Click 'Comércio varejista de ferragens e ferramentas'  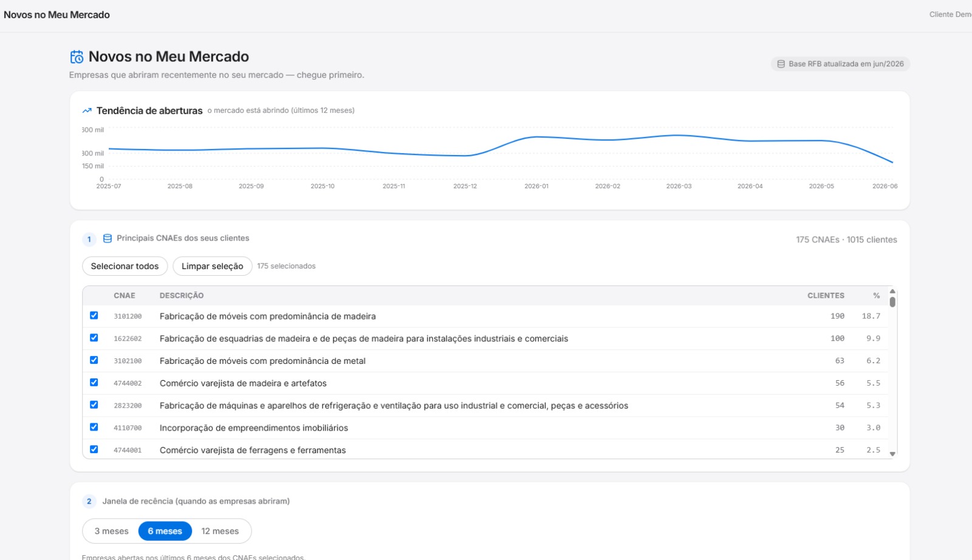(253, 450)
